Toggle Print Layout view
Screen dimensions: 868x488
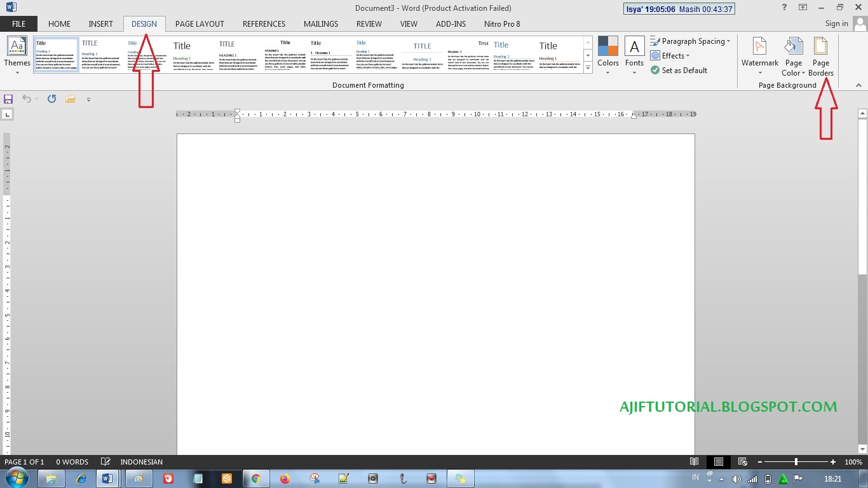(x=719, y=461)
